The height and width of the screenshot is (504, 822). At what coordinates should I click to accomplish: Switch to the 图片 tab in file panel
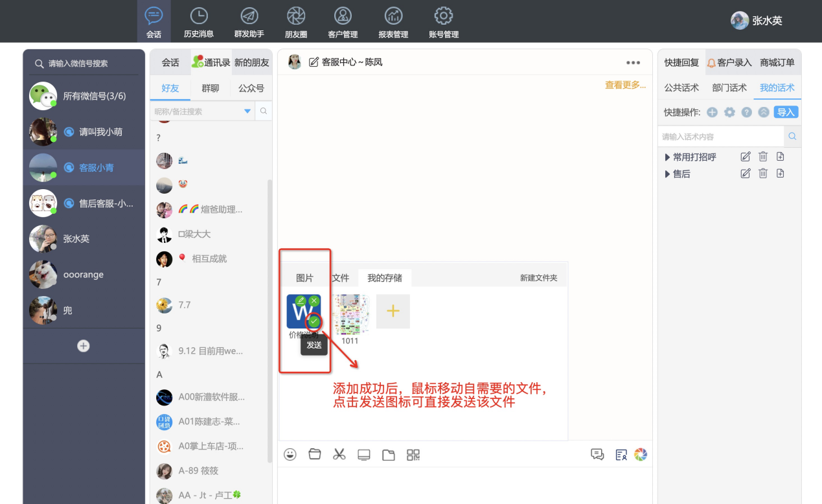[x=304, y=278]
